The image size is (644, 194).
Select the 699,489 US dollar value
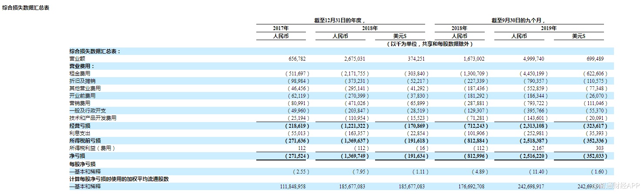(593, 58)
